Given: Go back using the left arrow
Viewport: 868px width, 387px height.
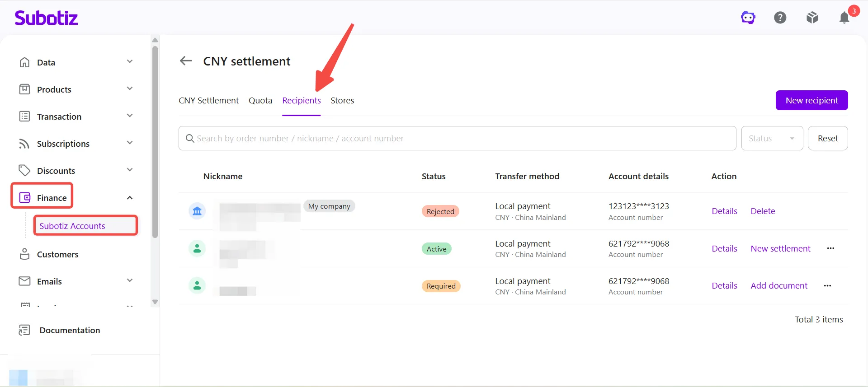Looking at the screenshot, I should tap(186, 61).
